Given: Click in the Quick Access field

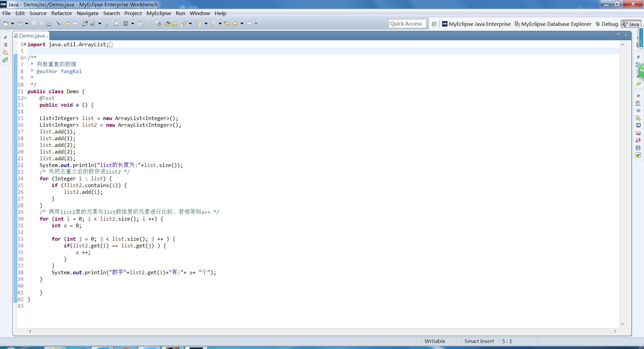Looking at the screenshot, I should click(407, 24).
